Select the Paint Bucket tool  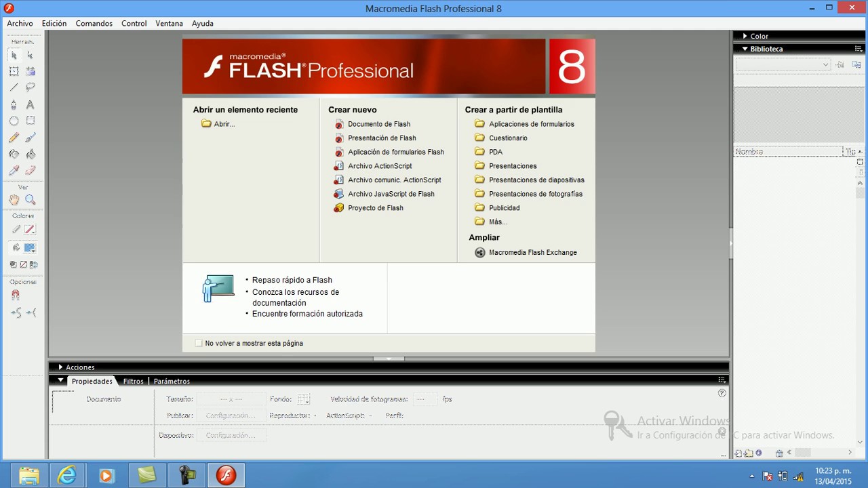click(x=31, y=154)
